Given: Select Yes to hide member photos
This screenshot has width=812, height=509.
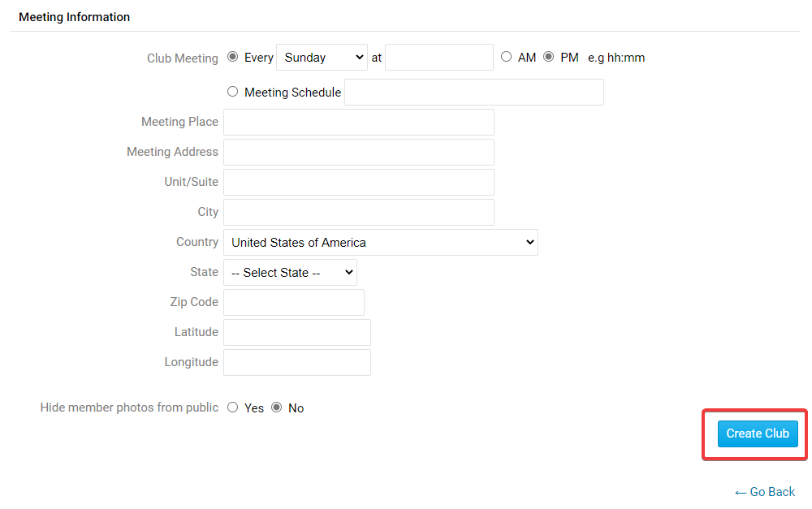Looking at the screenshot, I should 233,408.
